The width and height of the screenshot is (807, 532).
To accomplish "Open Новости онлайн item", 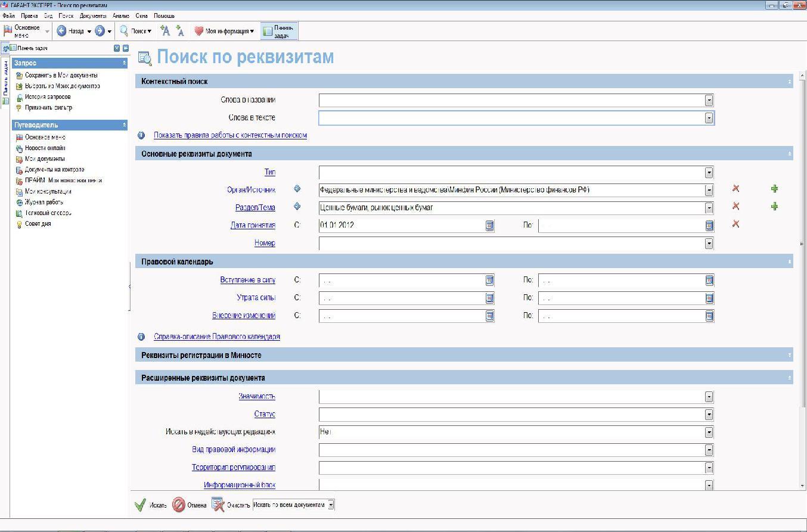I will [41, 148].
